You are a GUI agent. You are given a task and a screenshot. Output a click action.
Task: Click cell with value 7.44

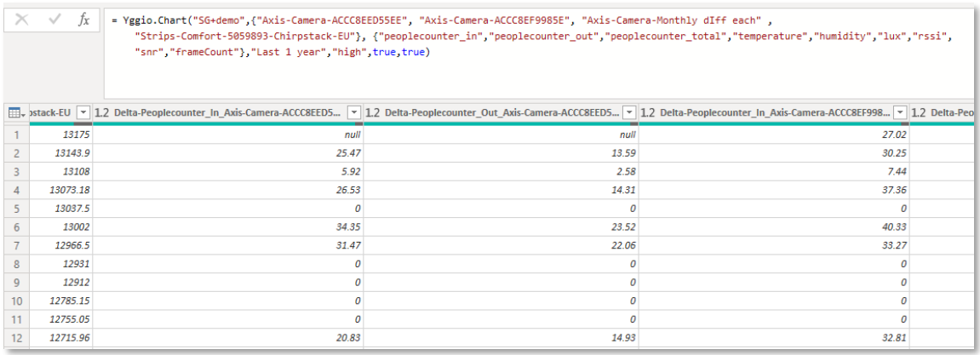coord(774,171)
